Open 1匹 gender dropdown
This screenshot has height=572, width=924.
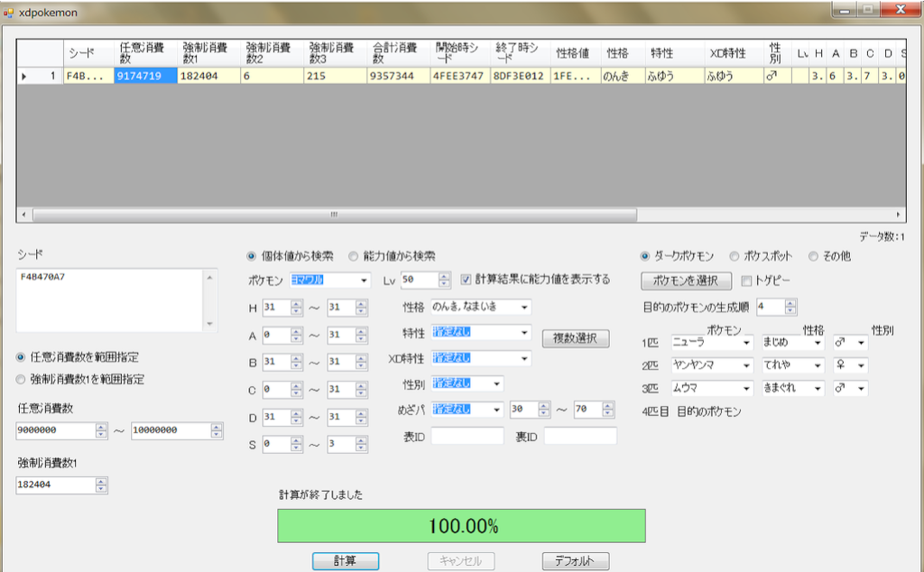click(861, 343)
